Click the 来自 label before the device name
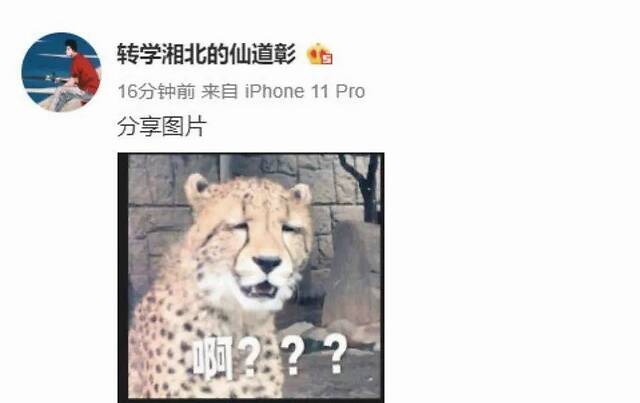The width and height of the screenshot is (640, 403). point(220,91)
